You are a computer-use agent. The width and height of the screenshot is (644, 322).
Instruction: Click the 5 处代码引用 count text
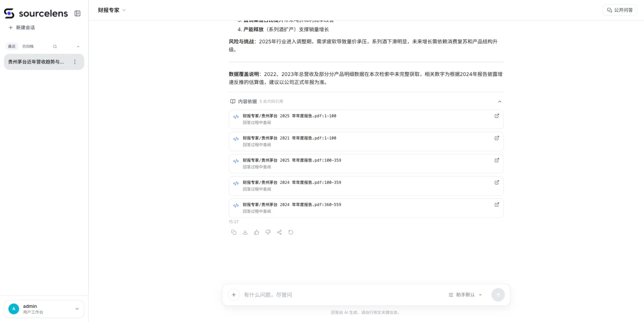point(271,102)
